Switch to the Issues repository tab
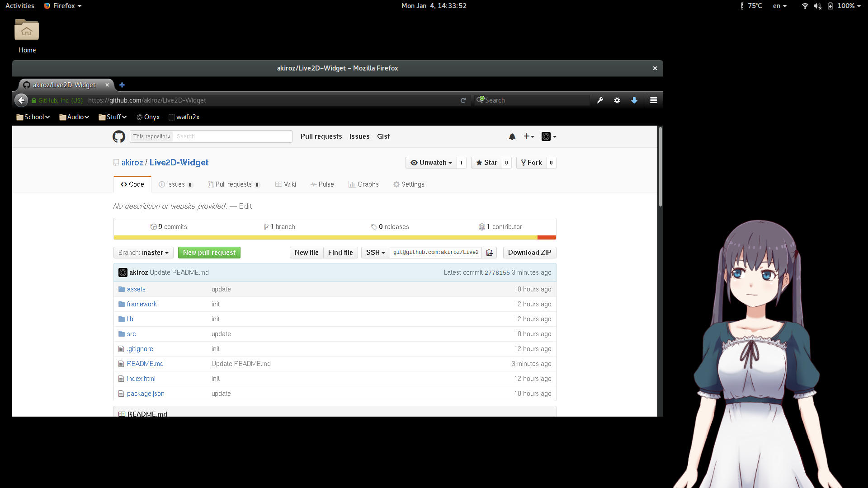Screen dimensions: 868x488 tap(175, 184)
